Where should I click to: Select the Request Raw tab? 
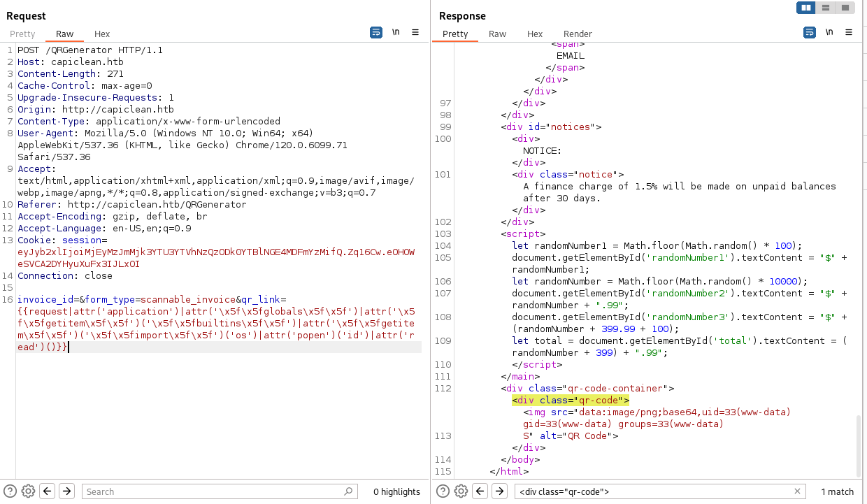pos(65,34)
